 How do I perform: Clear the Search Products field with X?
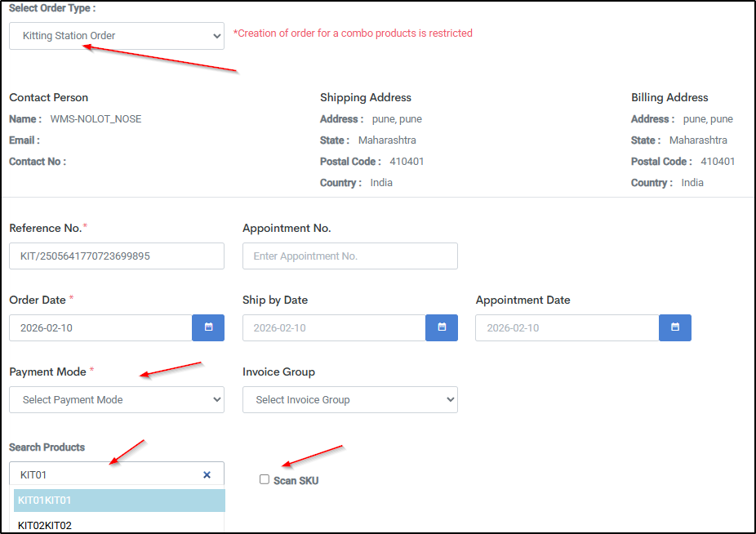[x=207, y=474]
